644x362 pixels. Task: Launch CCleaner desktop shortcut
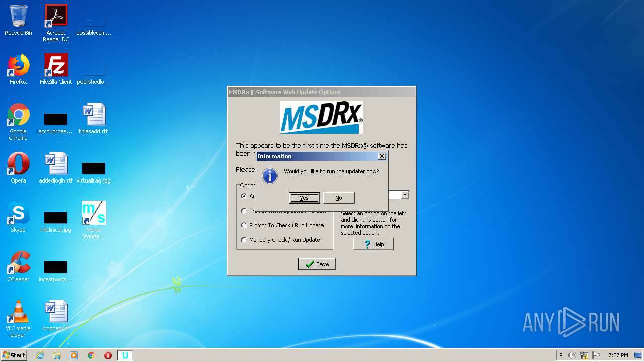click(18, 266)
